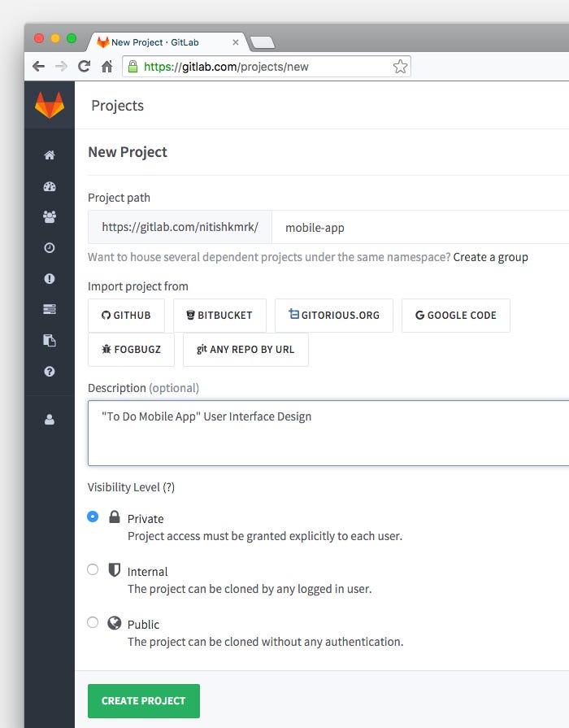The height and width of the screenshot is (728, 569).
Task: Open the Create a group link
Action: pos(491,256)
